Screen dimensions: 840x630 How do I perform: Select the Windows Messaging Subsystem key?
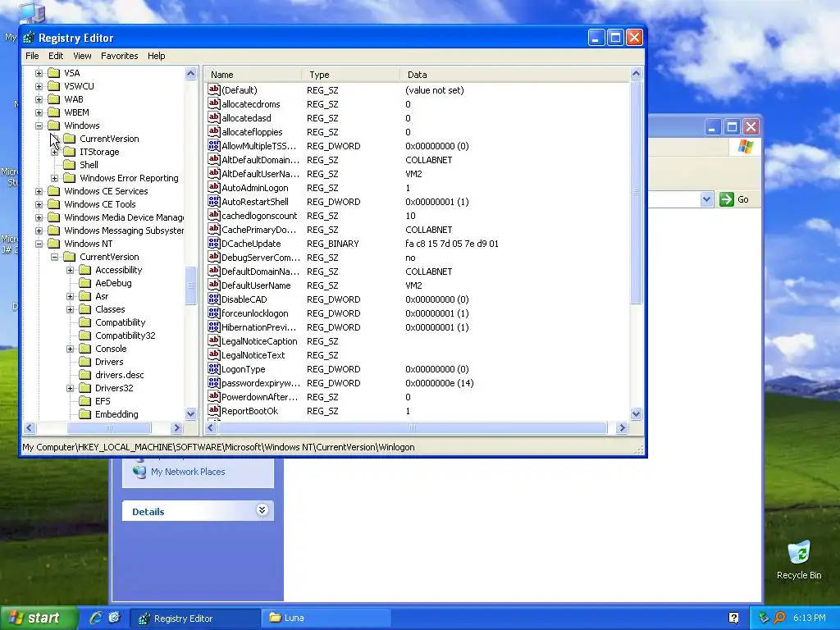pos(124,231)
